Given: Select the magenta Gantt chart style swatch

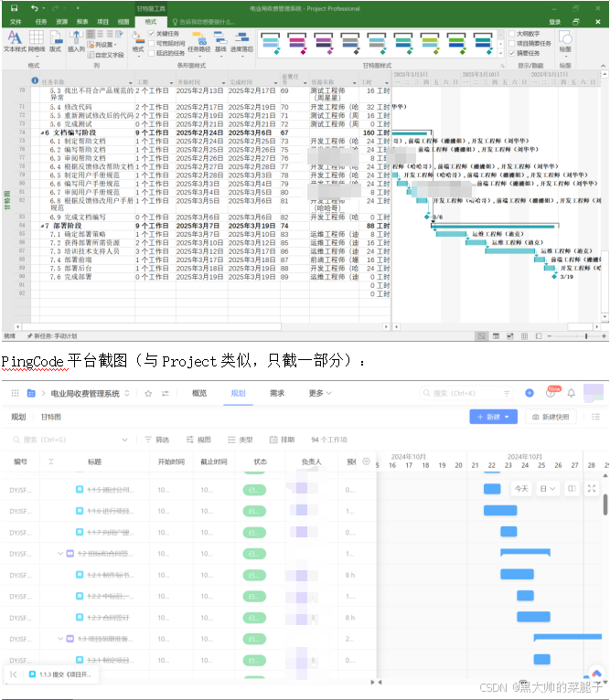Looking at the screenshot, I should tap(297, 43).
